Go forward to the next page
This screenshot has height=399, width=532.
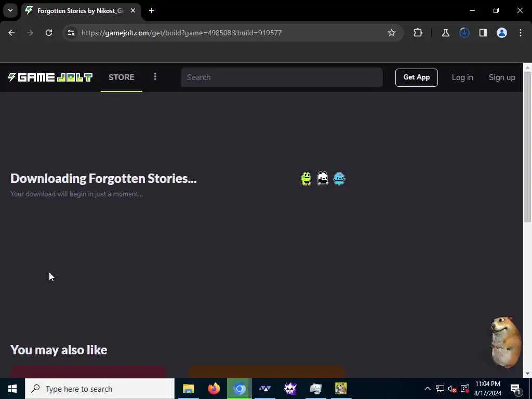pyautogui.click(x=30, y=33)
